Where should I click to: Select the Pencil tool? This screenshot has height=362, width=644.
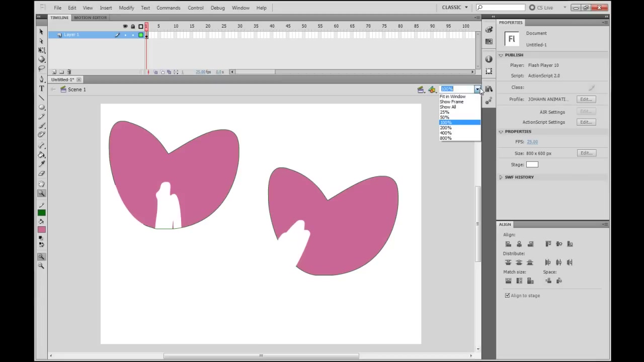pos(41,116)
